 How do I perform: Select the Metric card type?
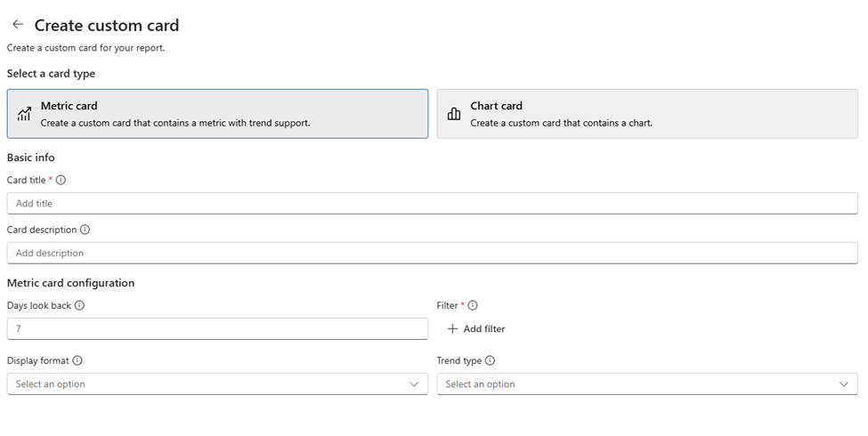point(217,114)
